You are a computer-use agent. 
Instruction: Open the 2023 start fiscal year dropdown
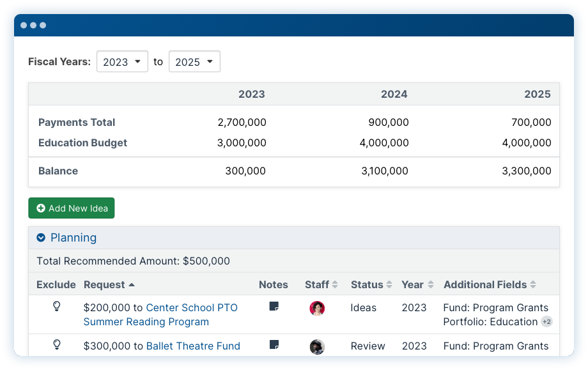pos(122,61)
